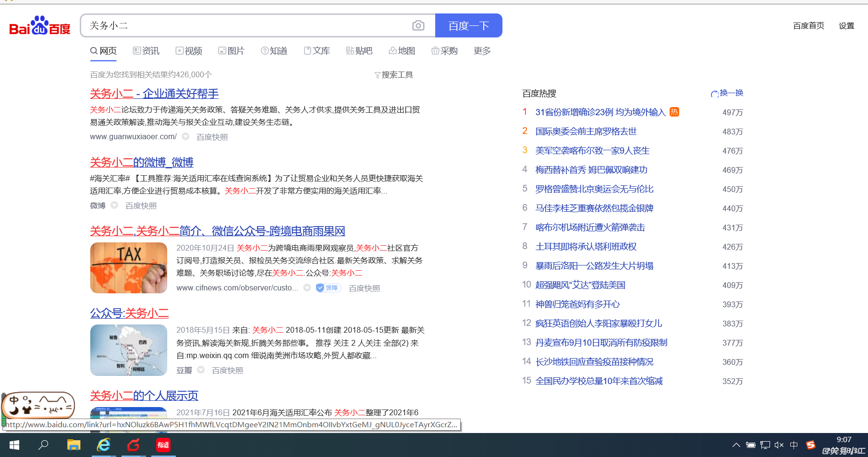Open result 关务小二的个人展示页
Viewport: 868px width, 457px height.
(144, 396)
